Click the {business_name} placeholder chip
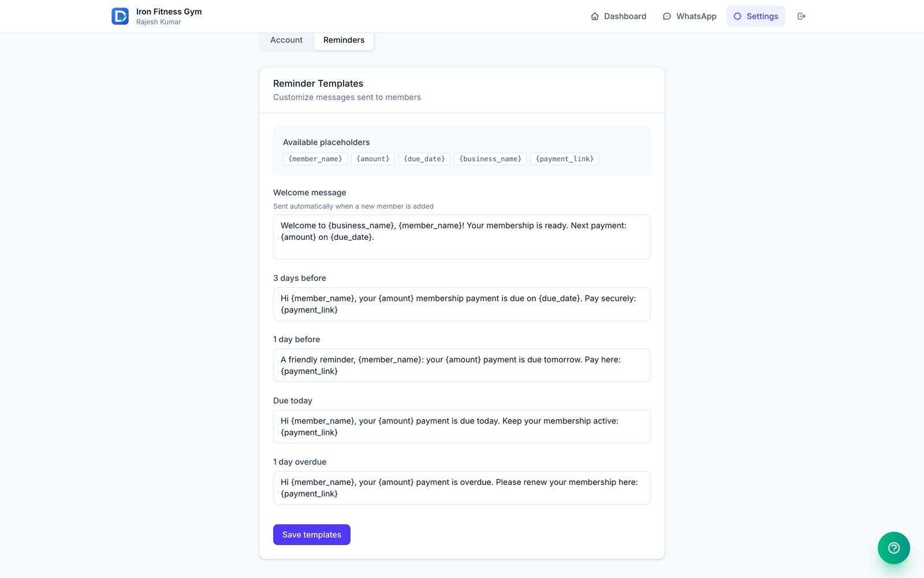The image size is (924, 578). click(x=490, y=159)
